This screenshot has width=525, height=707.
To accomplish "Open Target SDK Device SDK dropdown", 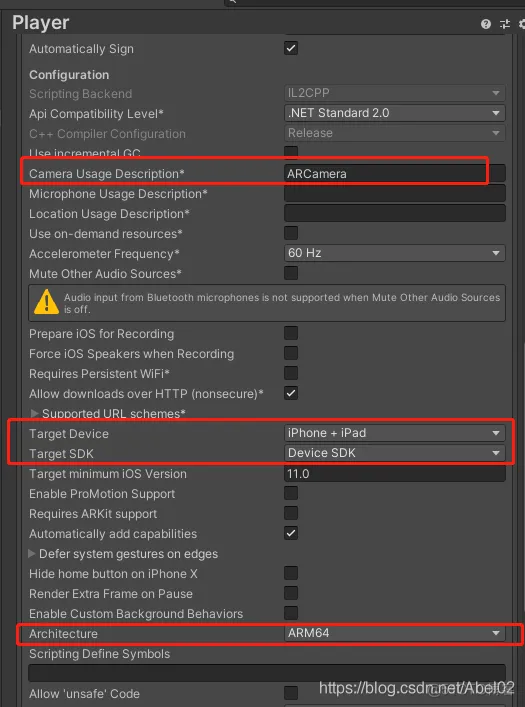I will coord(395,453).
